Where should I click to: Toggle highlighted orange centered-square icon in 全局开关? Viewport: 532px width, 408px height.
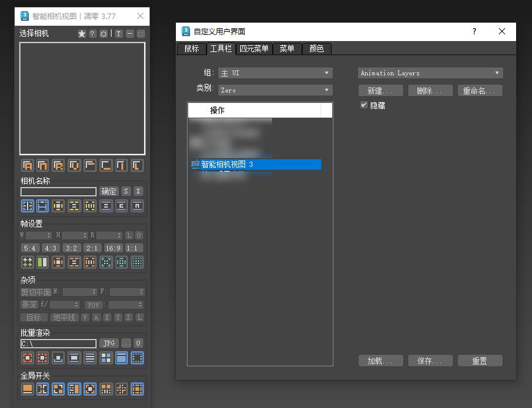pyautogui.click(x=90, y=389)
